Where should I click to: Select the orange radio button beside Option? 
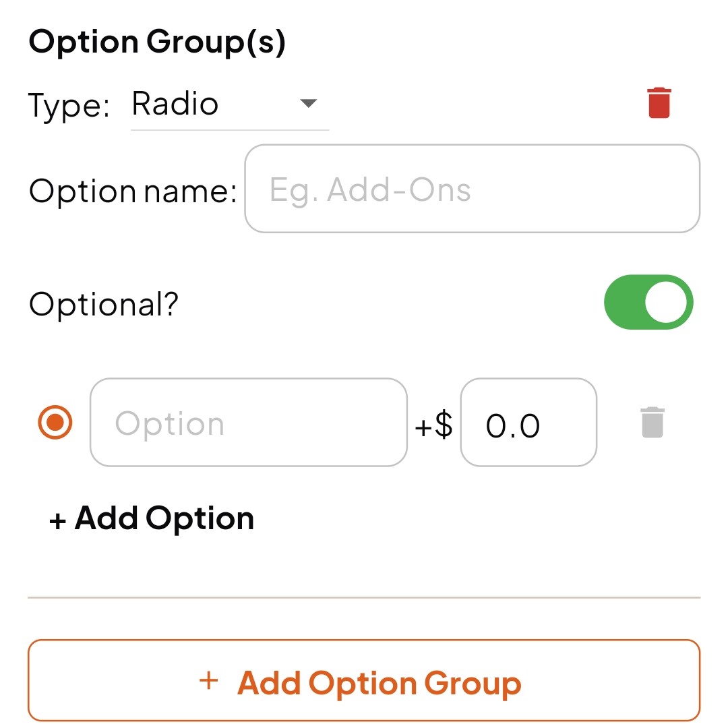click(55, 422)
